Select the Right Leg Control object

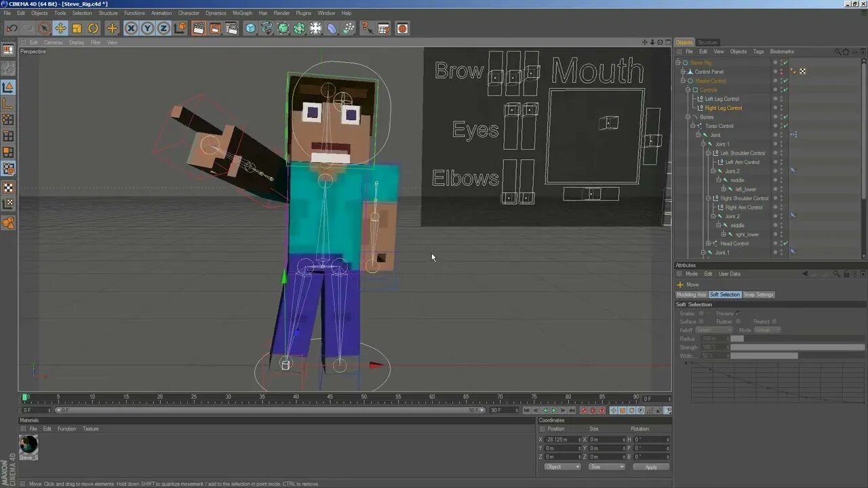pos(724,108)
